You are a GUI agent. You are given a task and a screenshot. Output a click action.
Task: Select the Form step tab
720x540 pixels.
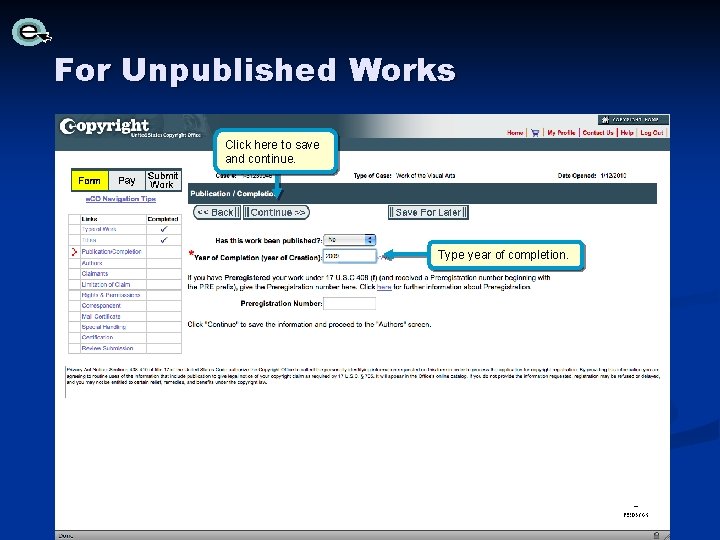[90, 180]
